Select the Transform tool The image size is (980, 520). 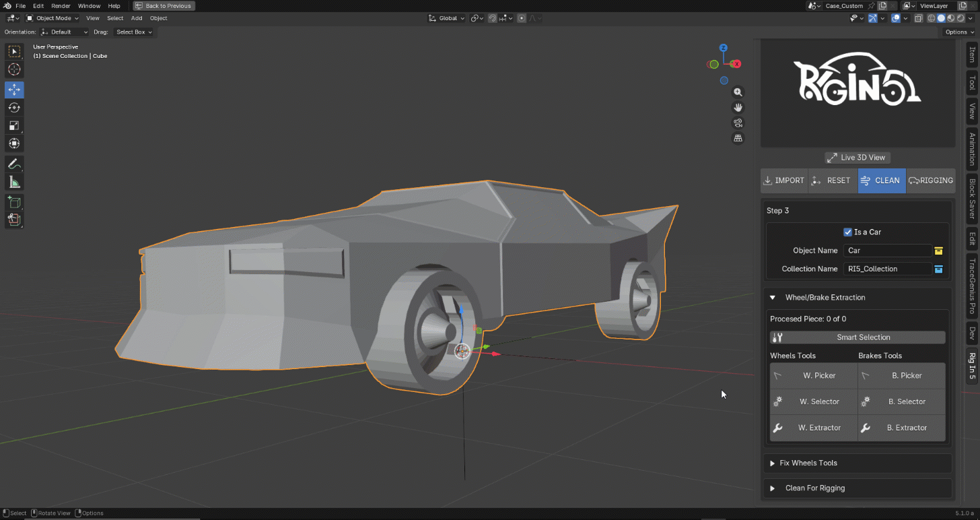tap(14, 143)
